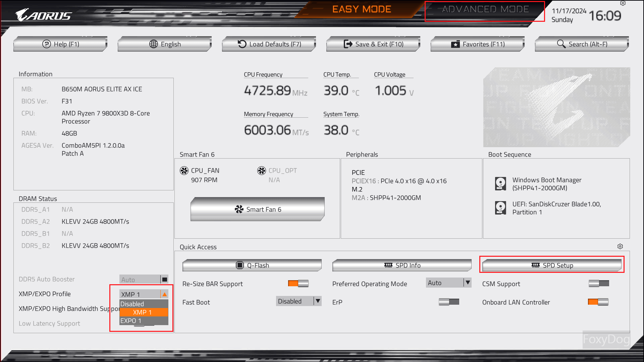Open the Fast Boot dropdown
Viewport: 644px width, 362px height.
pyautogui.click(x=318, y=301)
